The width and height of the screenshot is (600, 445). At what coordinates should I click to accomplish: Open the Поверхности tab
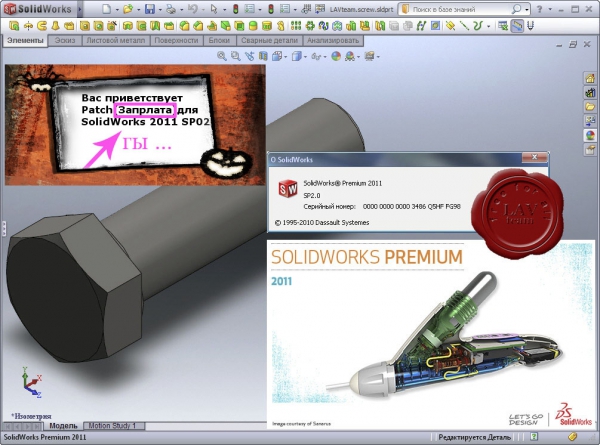pyautogui.click(x=176, y=40)
